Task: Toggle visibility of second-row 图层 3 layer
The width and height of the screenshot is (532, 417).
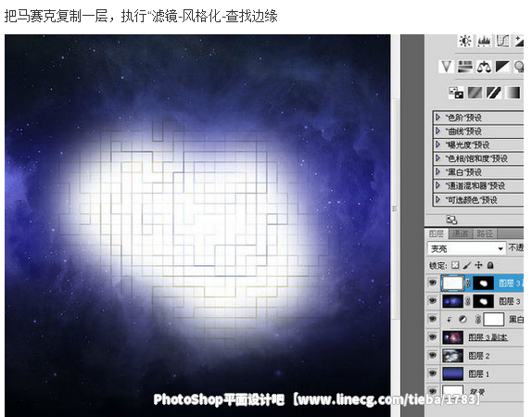Action: [x=432, y=300]
